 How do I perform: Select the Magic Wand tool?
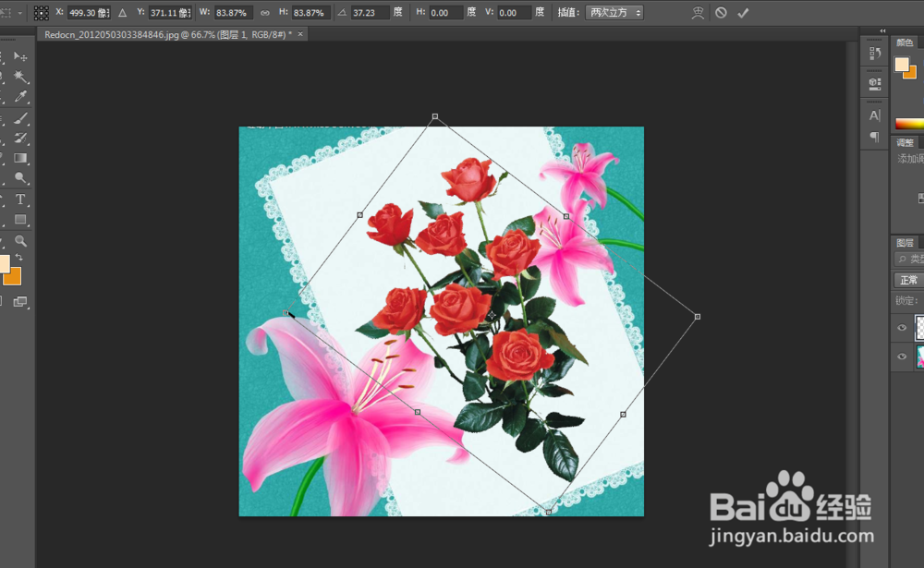pos(20,77)
